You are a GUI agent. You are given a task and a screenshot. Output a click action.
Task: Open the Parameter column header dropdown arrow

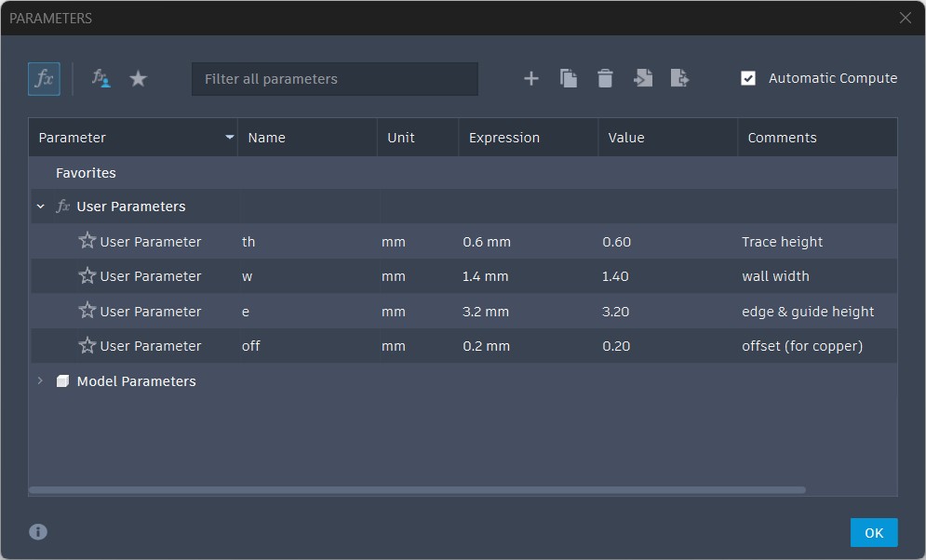(230, 138)
